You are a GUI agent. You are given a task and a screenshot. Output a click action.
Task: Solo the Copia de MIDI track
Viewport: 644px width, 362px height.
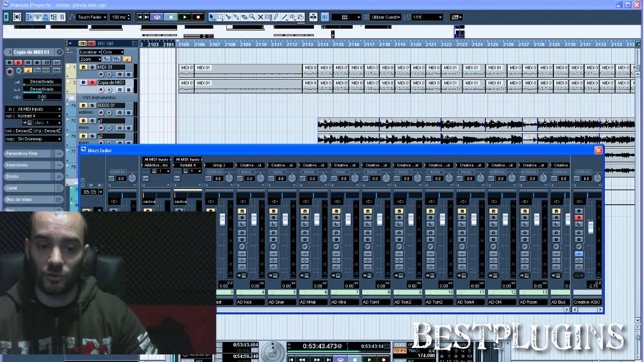92,82
